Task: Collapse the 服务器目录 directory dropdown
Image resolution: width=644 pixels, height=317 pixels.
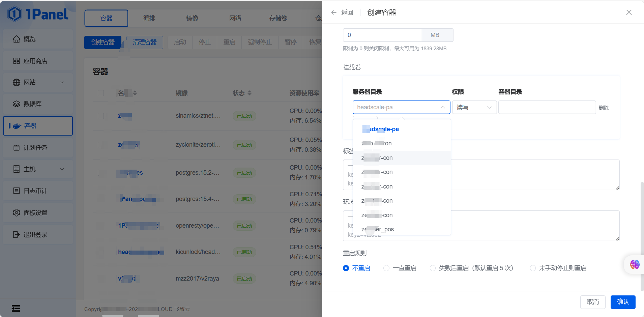Action: [442, 107]
